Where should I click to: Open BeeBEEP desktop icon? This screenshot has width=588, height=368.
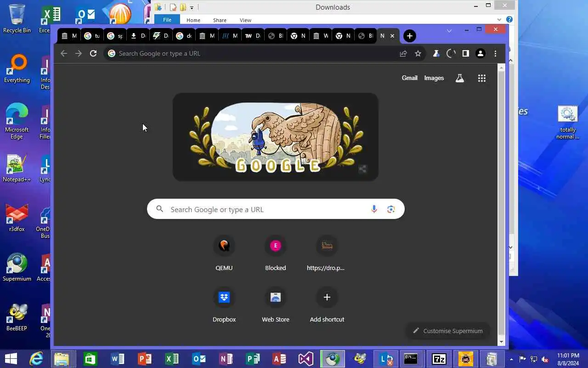coord(17,317)
